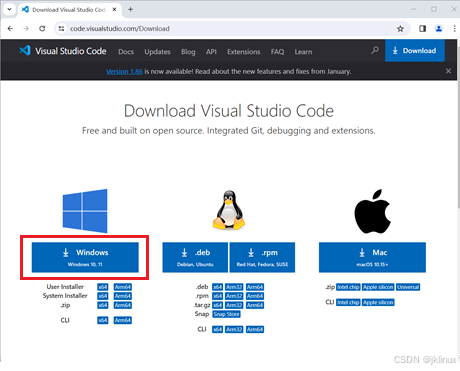
Task: Dismiss the Version 1.86 announcement banner
Action: pos(448,71)
